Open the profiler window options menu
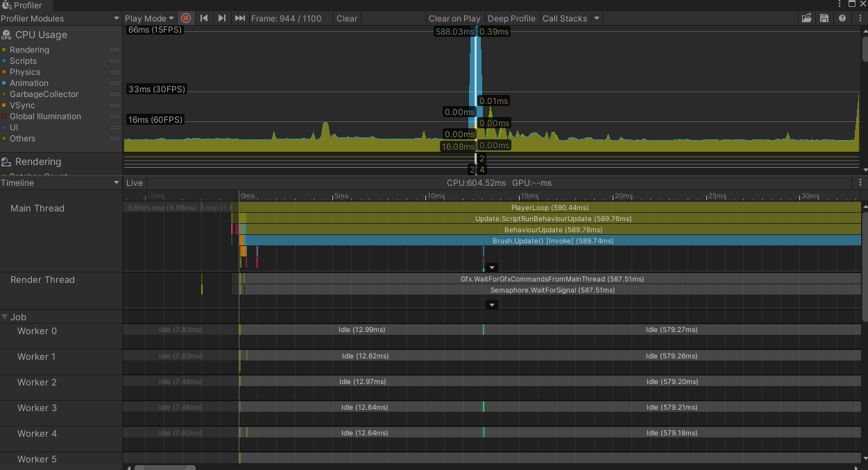The height and width of the screenshot is (470, 868). [x=860, y=19]
